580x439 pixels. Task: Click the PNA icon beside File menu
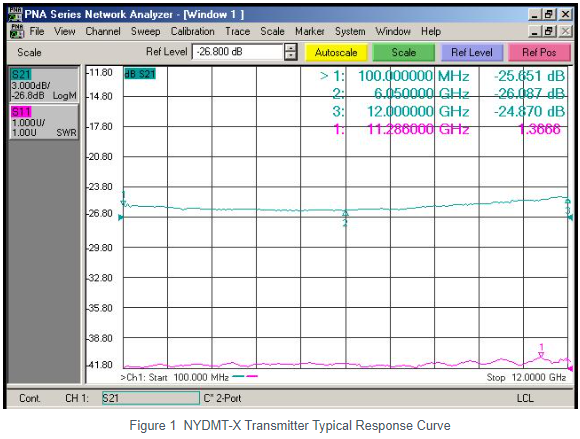(17, 31)
